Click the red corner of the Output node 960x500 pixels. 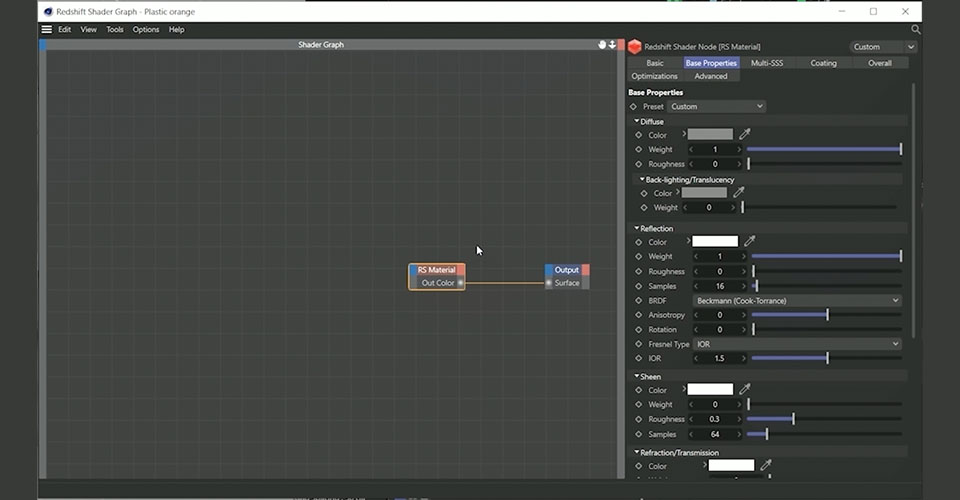(585, 270)
